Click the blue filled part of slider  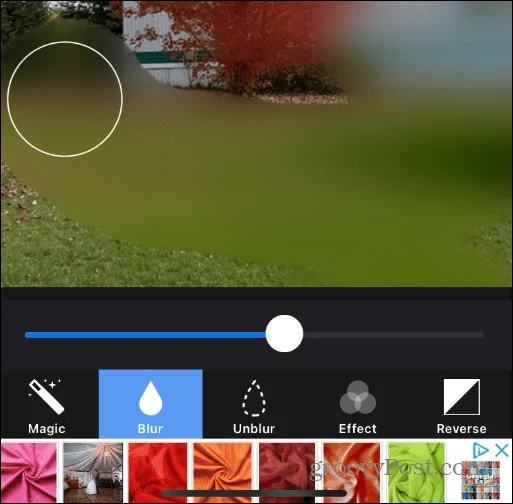[145, 335]
